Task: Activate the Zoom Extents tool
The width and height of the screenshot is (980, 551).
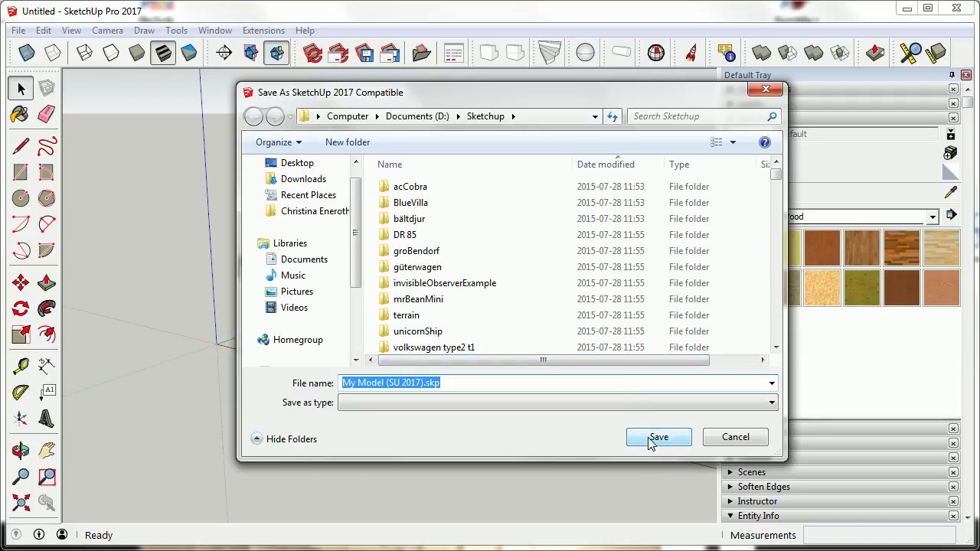Action: tap(21, 502)
